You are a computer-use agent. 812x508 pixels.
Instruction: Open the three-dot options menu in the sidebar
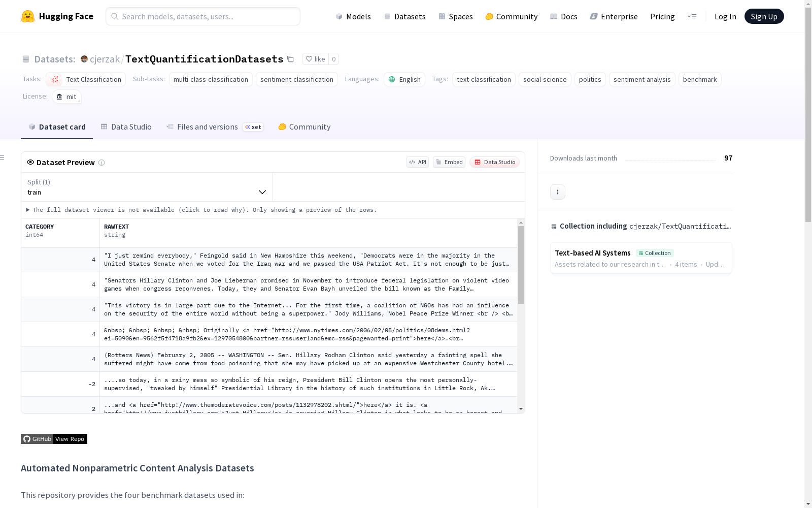point(558,192)
